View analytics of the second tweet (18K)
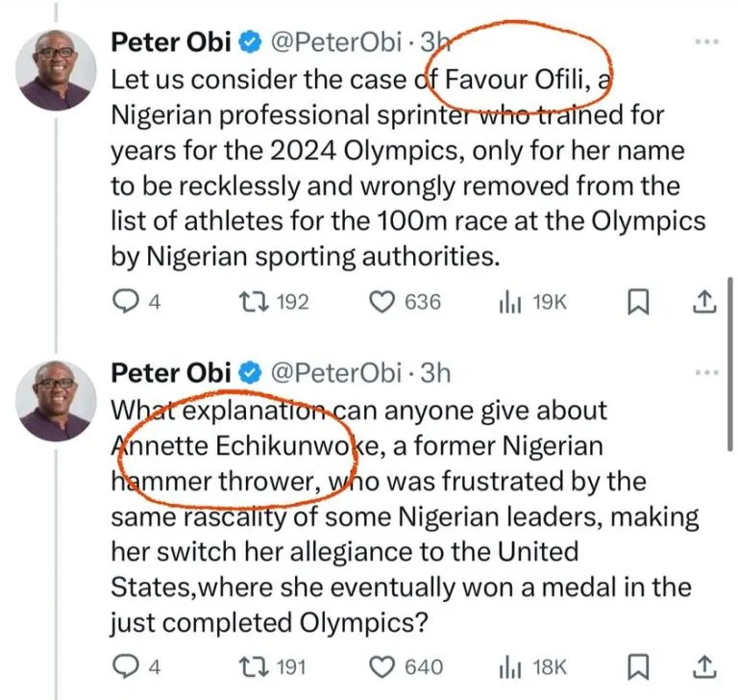The height and width of the screenshot is (700, 738). [509, 666]
